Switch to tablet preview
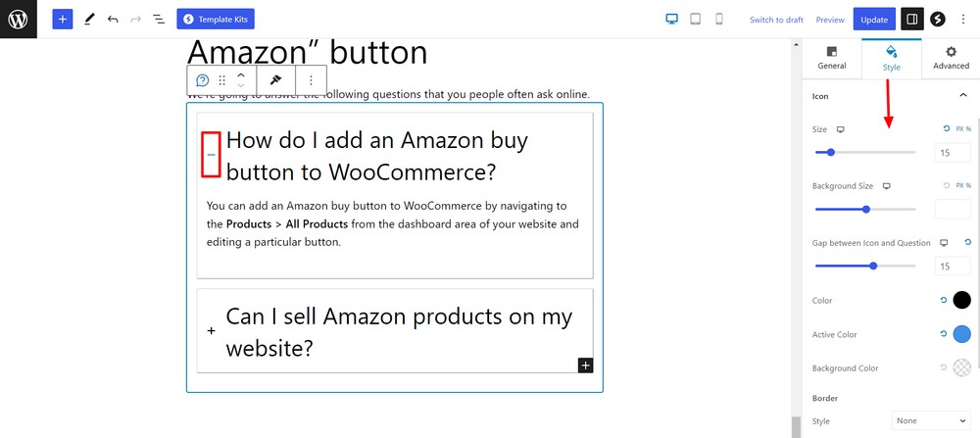This screenshot has height=438, width=980. point(695,19)
